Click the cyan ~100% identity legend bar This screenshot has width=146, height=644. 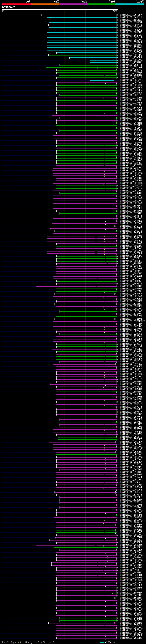(130, 4)
